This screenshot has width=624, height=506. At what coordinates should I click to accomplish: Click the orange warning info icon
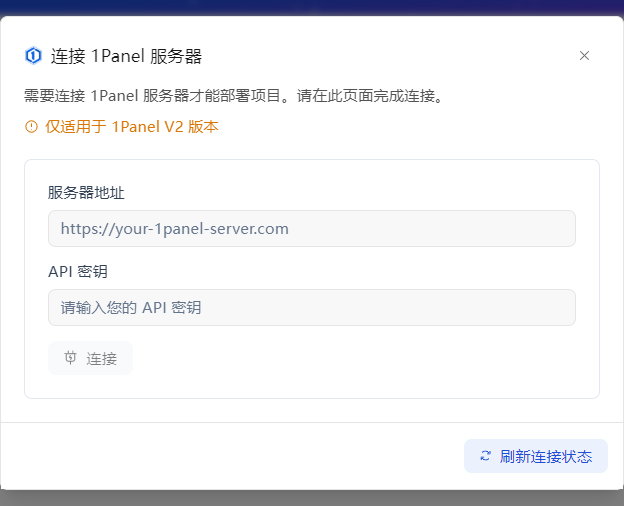click(x=31, y=127)
